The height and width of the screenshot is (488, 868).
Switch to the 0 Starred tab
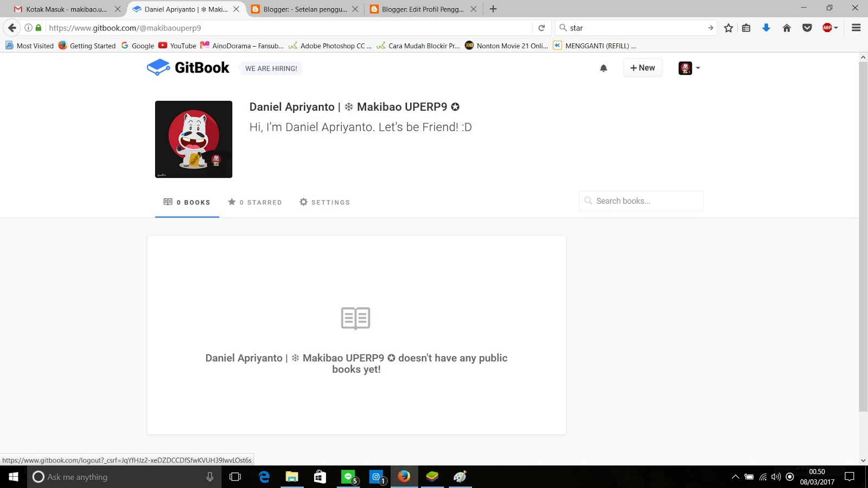[x=255, y=202]
